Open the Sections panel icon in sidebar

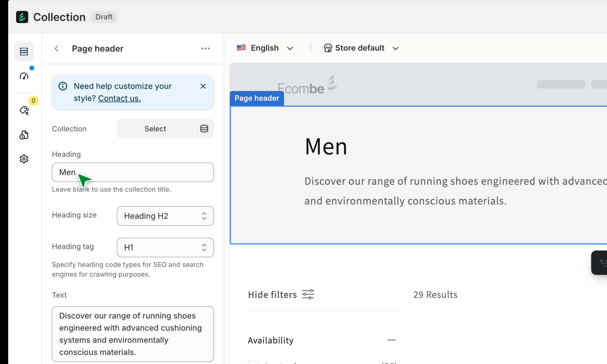[x=24, y=52]
